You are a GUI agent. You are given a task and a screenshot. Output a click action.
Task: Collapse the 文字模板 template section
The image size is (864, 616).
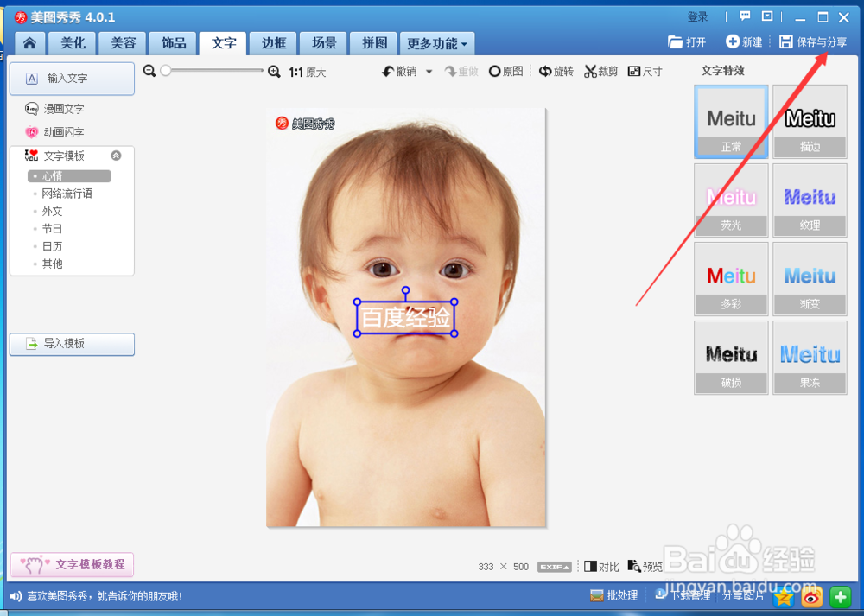tap(117, 156)
